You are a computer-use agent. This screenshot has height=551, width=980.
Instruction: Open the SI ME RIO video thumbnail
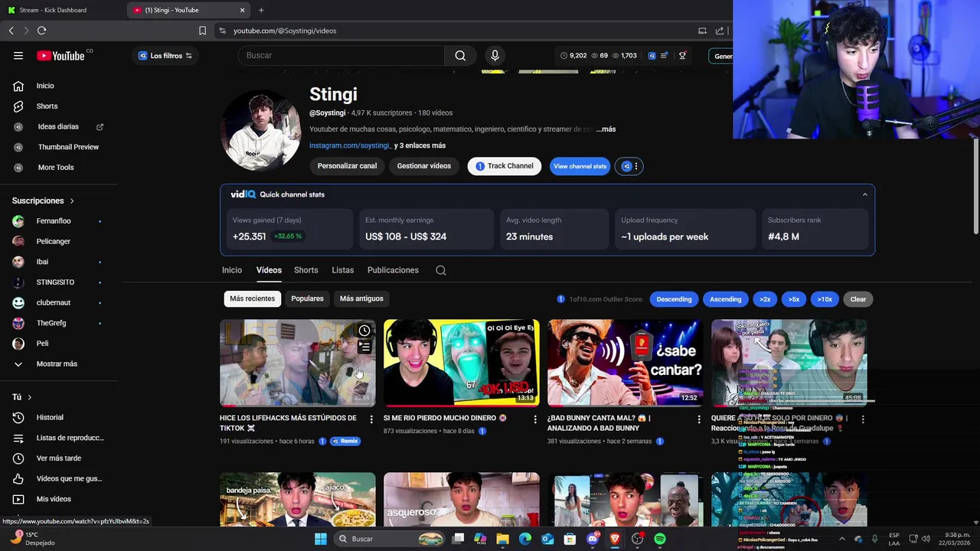click(x=461, y=363)
